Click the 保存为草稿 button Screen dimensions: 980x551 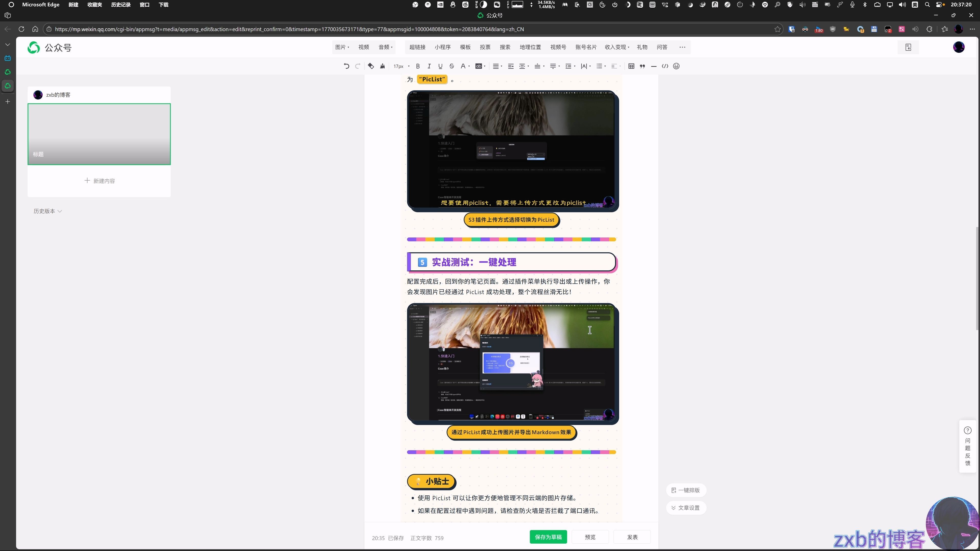click(x=548, y=537)
